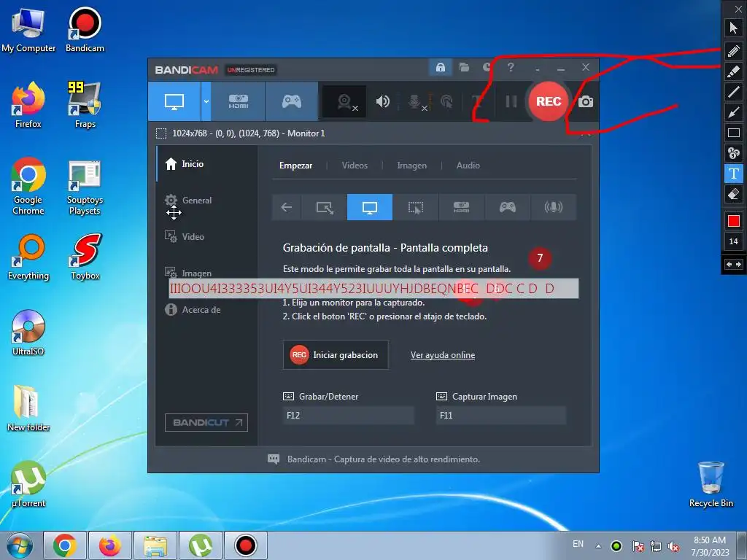
Task: Select the Fraps desktop icon
Action: (85, 104)
